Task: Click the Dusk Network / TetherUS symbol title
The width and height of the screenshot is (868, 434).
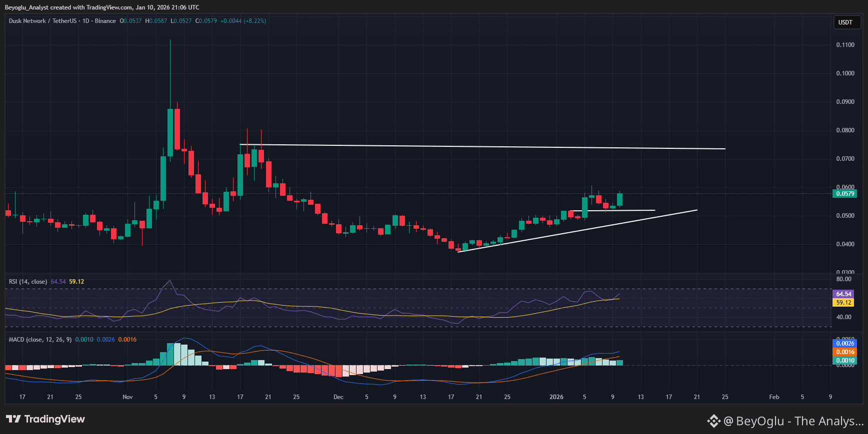Action: pyautogui.click(x=42, y=21)
